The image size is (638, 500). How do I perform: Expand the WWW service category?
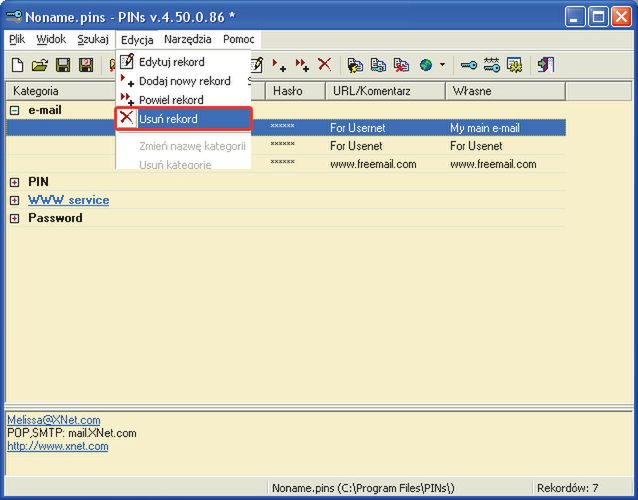tap(15, 200)
